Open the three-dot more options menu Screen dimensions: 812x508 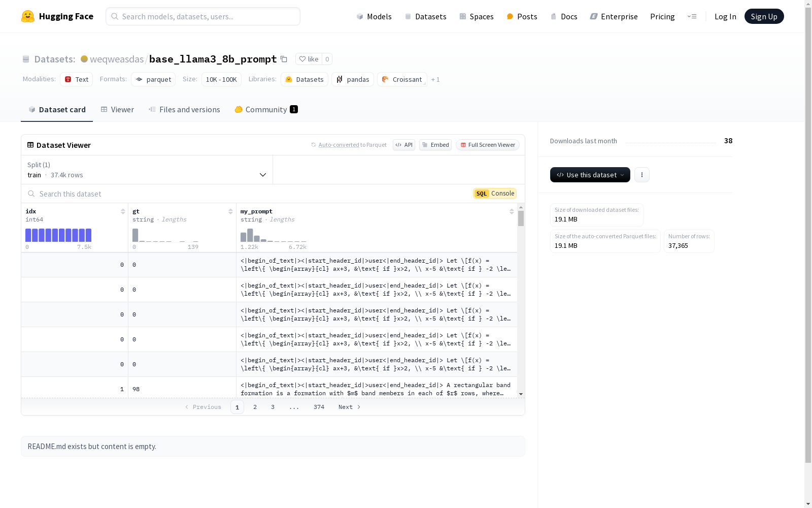tap(642, 175)
